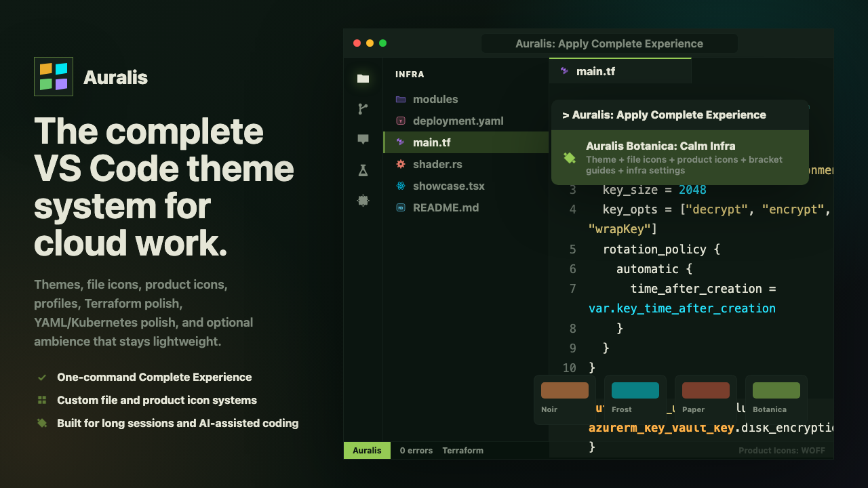
Task: Click the checkmark icon beside One-command Complete Experience
Action: pos(42,378)
